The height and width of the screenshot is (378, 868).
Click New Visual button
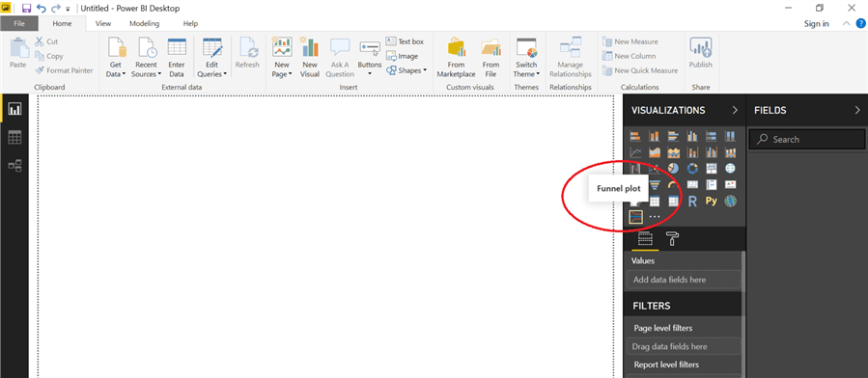click(x=310, y=57)
